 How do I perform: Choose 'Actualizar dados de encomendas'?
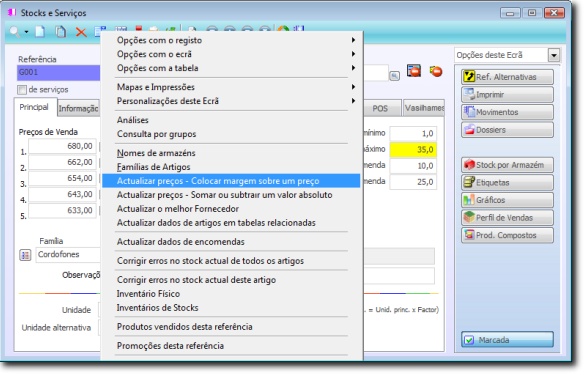coord(231,242)
